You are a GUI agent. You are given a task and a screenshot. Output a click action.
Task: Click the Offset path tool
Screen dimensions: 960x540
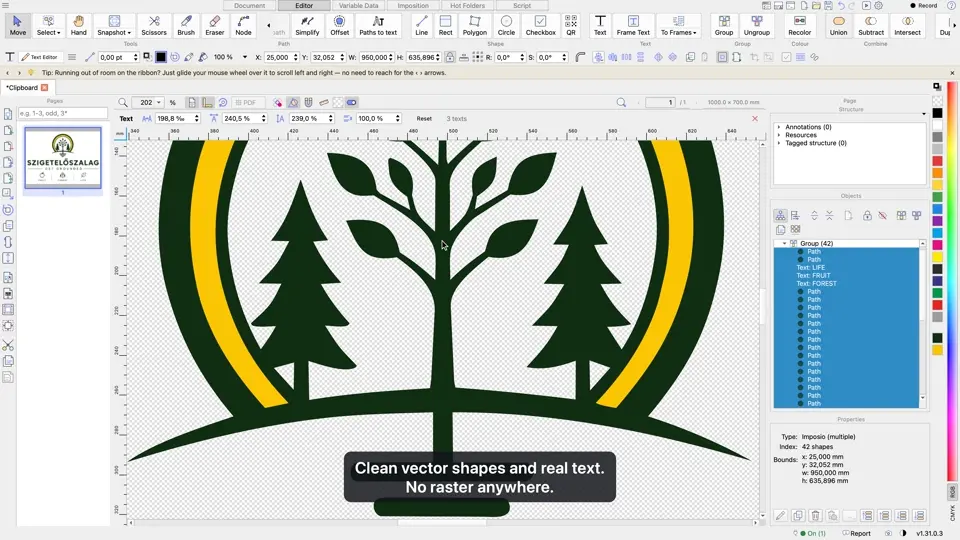(x=339, y=25)
